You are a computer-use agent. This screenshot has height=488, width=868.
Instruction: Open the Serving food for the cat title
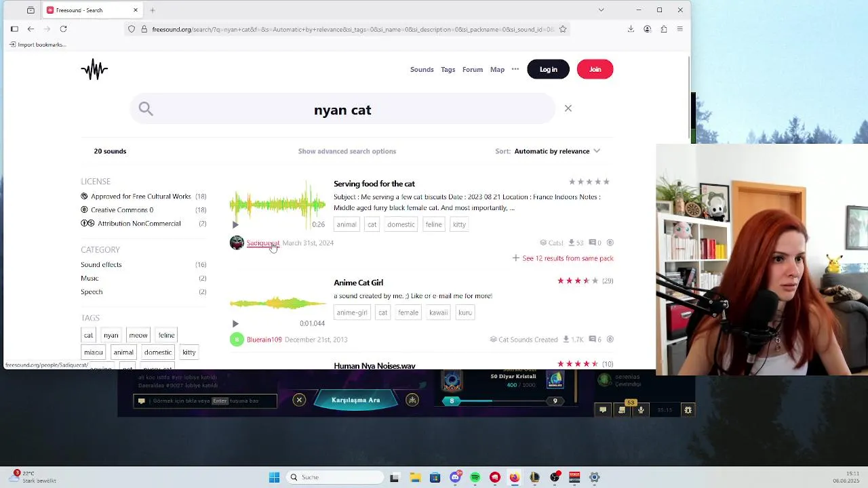pos(374,184)
